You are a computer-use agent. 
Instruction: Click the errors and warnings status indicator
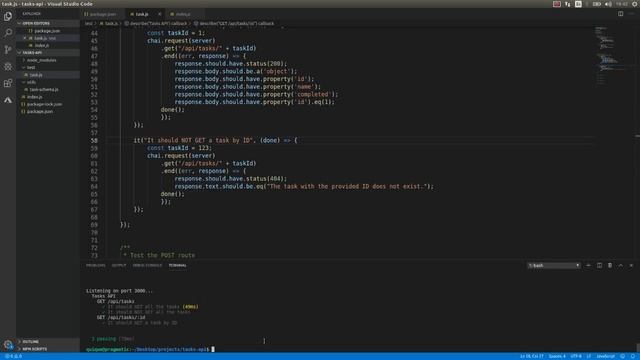tap(13, 356)
